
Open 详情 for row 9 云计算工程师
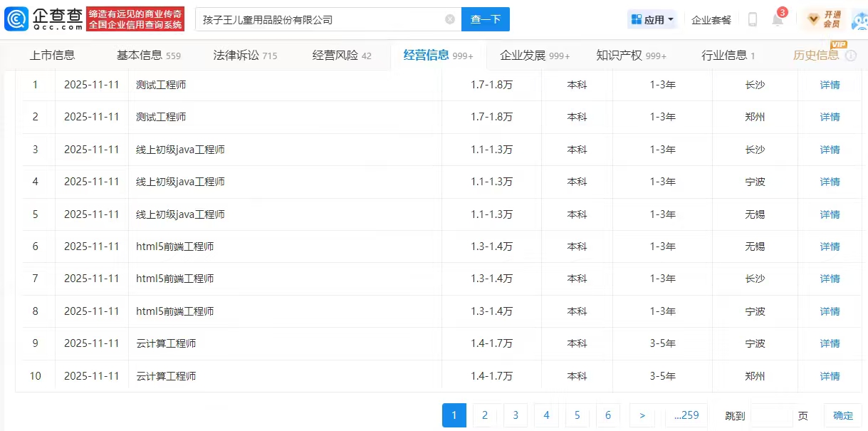[x=830, y=343]
